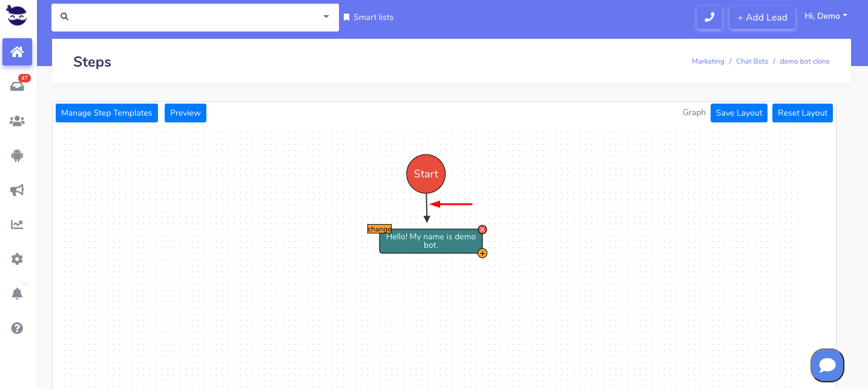Viewport: 868px width, 389px height.
Task: Open the Hi, Demo user menu
Action: [826, 16]
